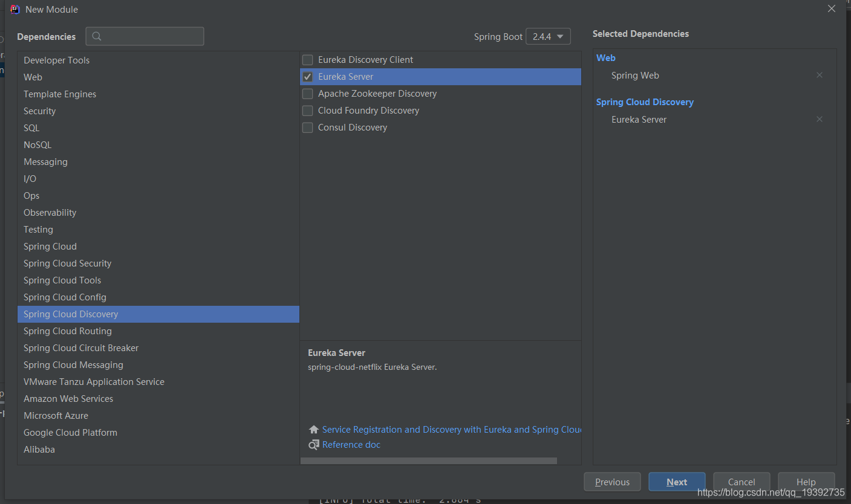This screenshot has height=504, width=851.
Task: Select the Ops category
Action: pos(158,196)
